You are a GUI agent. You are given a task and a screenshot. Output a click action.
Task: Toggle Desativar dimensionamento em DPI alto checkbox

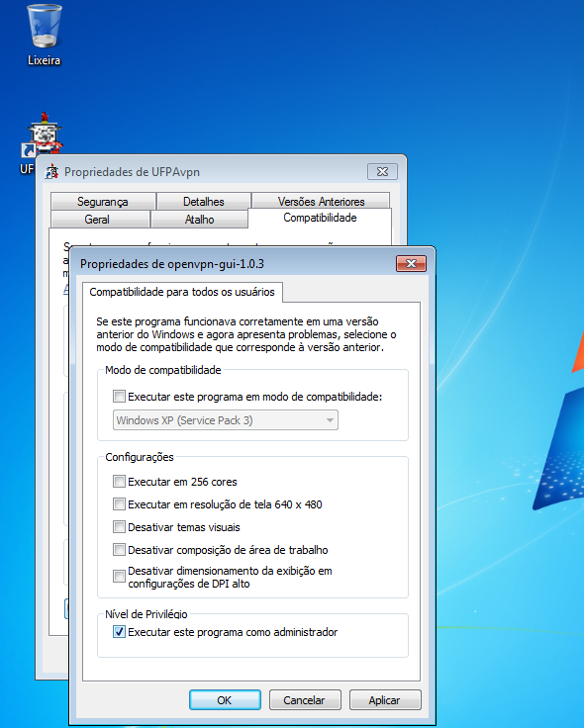pyautogui.click(x=120, y=577)
